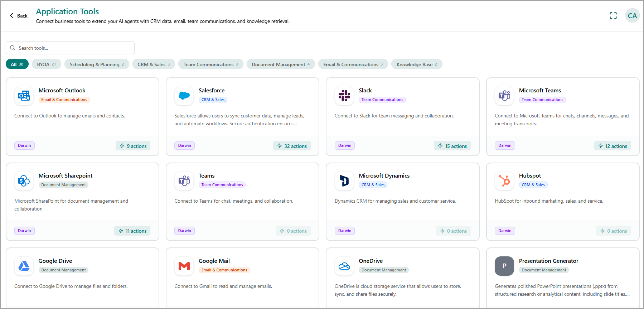Select the Knowledge Base filter

point(417,64)
